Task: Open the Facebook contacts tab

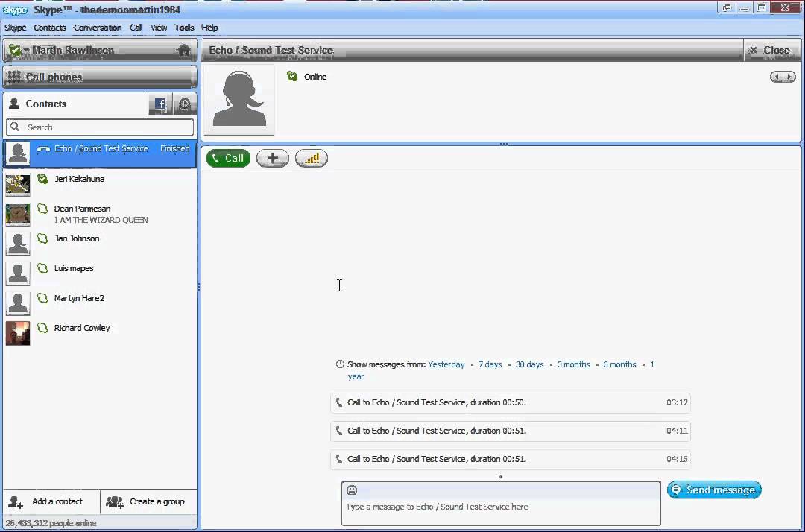Action: [x=160, y=104]
